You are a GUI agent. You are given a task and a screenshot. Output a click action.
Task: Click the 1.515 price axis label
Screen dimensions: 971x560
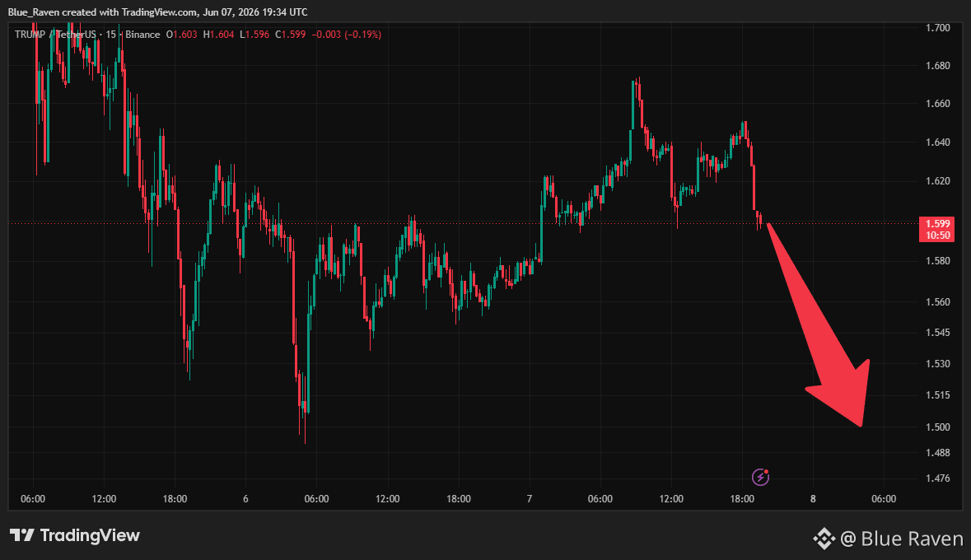tap(937, 395)
